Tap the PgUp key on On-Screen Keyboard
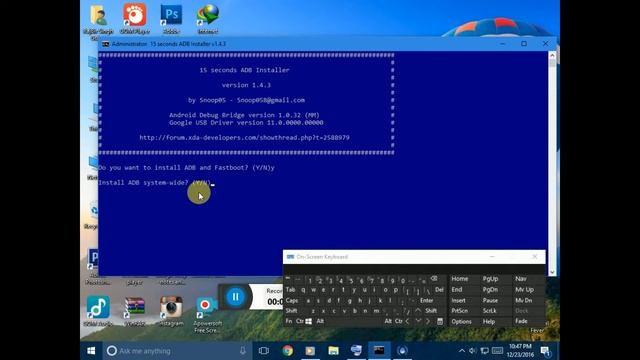The image size is (640, 360). (x=490, y=279)
